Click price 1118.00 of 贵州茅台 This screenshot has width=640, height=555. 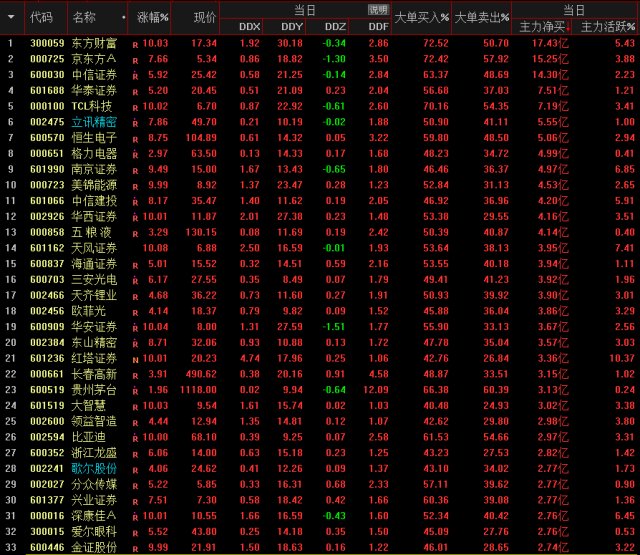pyautogui.click(x=198, y=390)
